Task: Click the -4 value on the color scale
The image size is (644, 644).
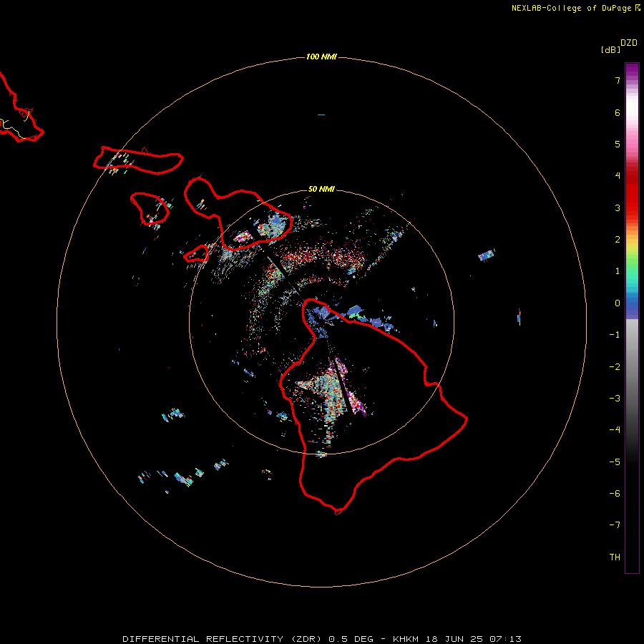Action: click(615, 430)
